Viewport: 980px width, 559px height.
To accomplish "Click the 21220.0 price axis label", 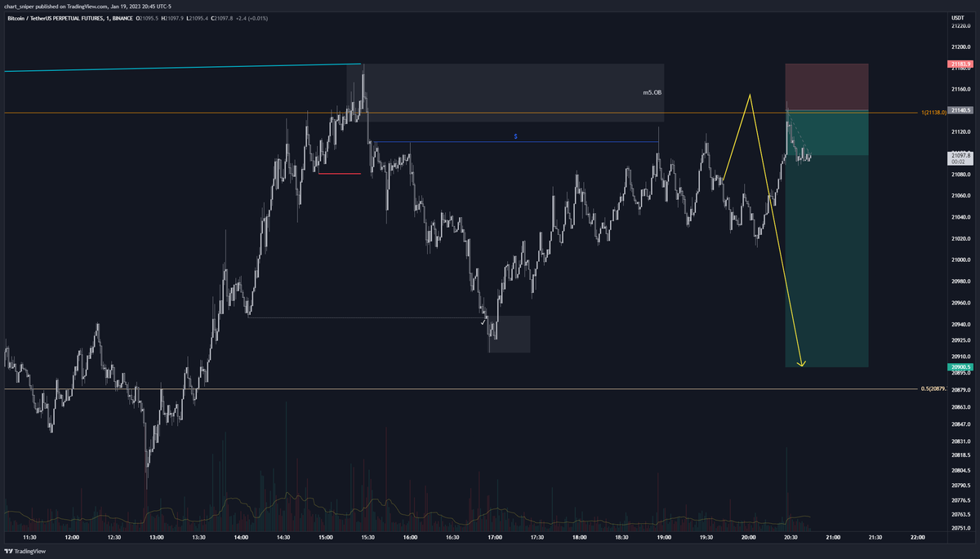I will coord(960,25).
